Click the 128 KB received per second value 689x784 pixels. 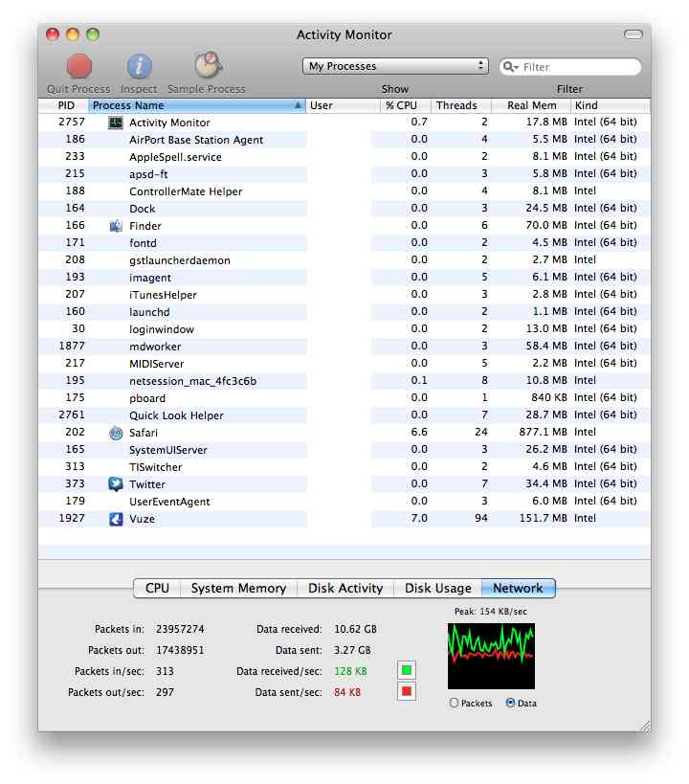tap(350, 671)
